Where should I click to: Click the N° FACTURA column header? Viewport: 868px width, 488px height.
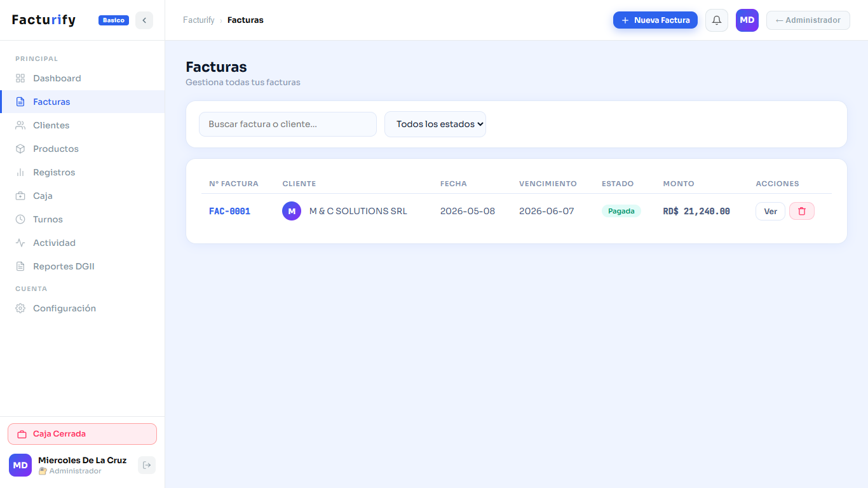click(x=234, y=184)
